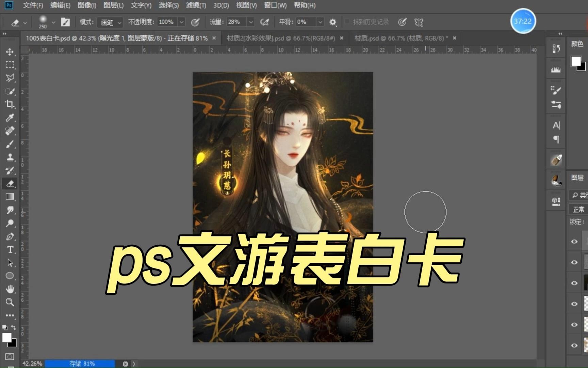Open the brush preset picker dropdown
The height and width of the screenshot is (368, 588).
tap(53, 22)
